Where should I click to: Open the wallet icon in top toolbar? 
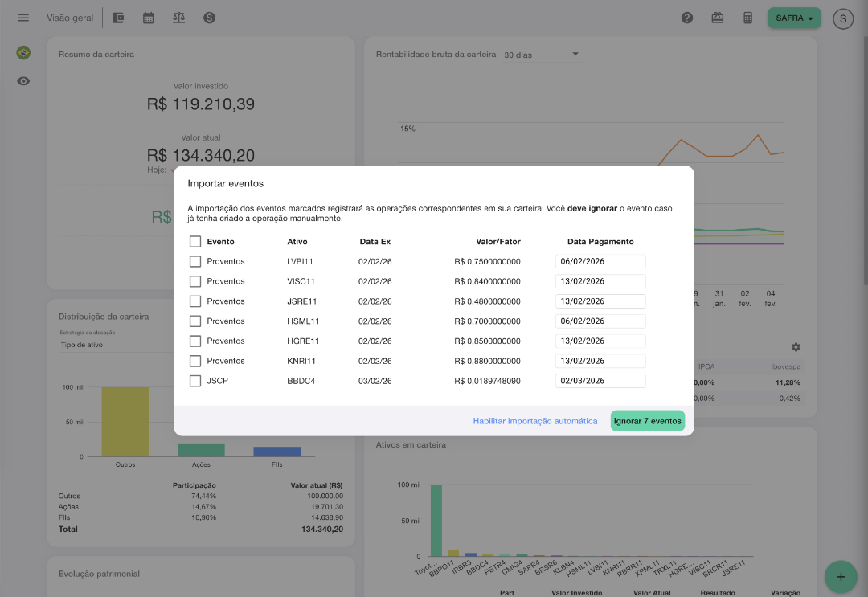(x=118, y=18)
